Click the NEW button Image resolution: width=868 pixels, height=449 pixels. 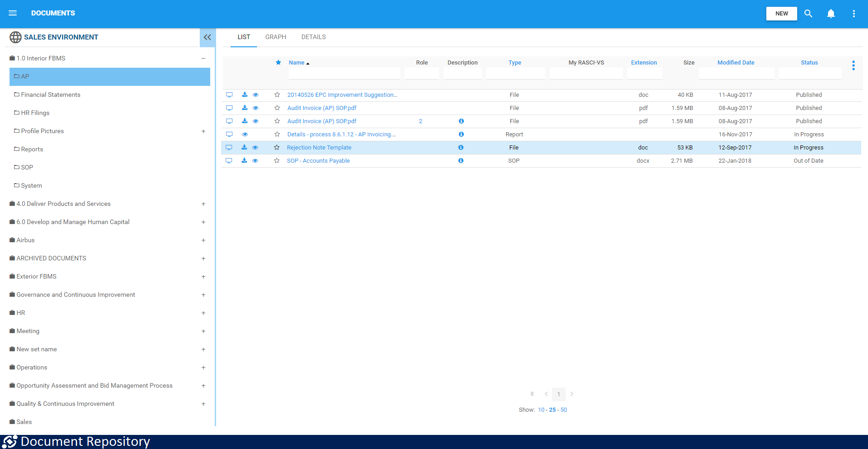point(781,14)
